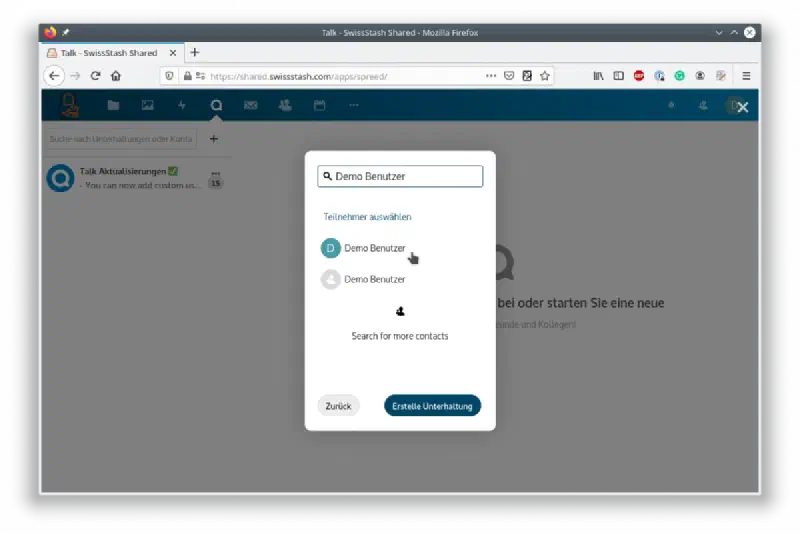Bookmark this page with star icon
The width and height of the screenshot is (800, 534).
(x=545, y=76)
